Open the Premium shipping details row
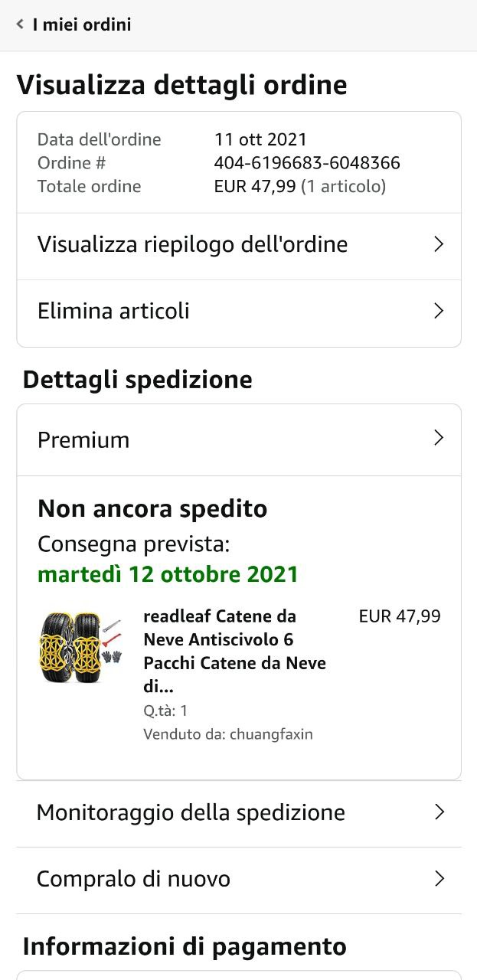This screenshot has width=477, height=980. pos(83,440)
